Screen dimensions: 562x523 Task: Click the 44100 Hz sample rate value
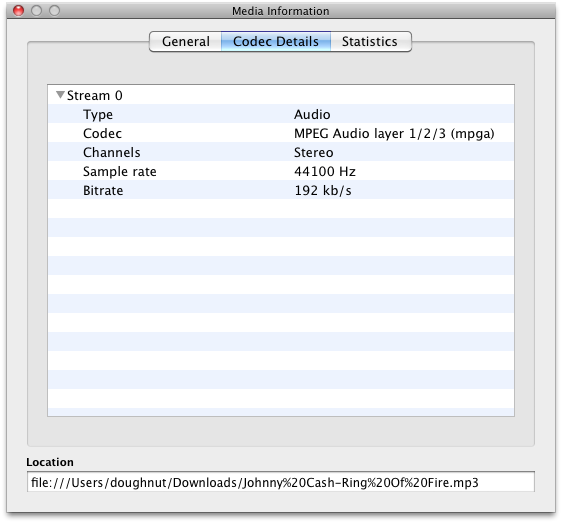[325, 171]
